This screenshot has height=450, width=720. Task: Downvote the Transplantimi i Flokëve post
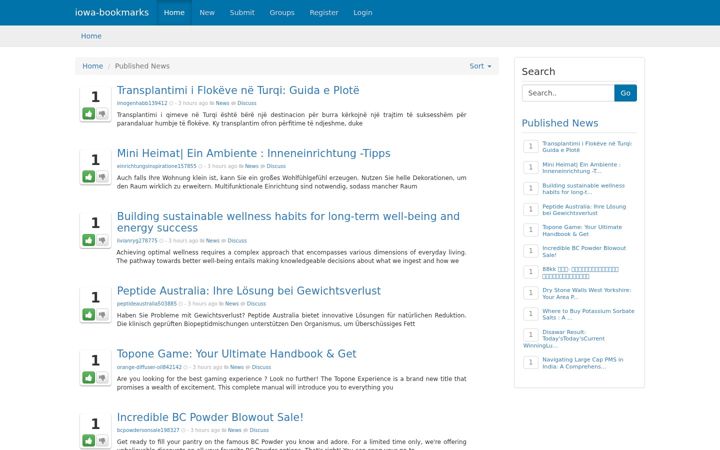click(x=102, y=113)
